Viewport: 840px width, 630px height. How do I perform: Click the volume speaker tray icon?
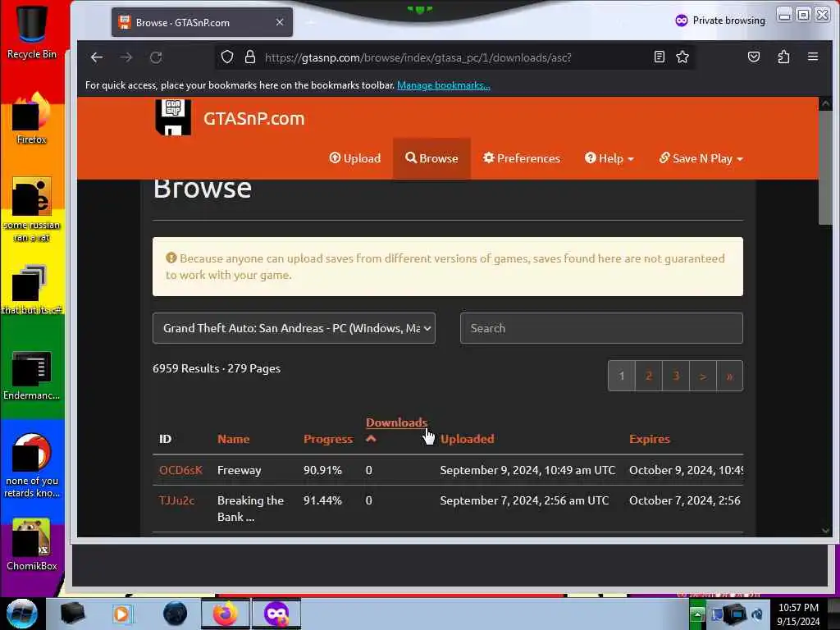(757, 614)
